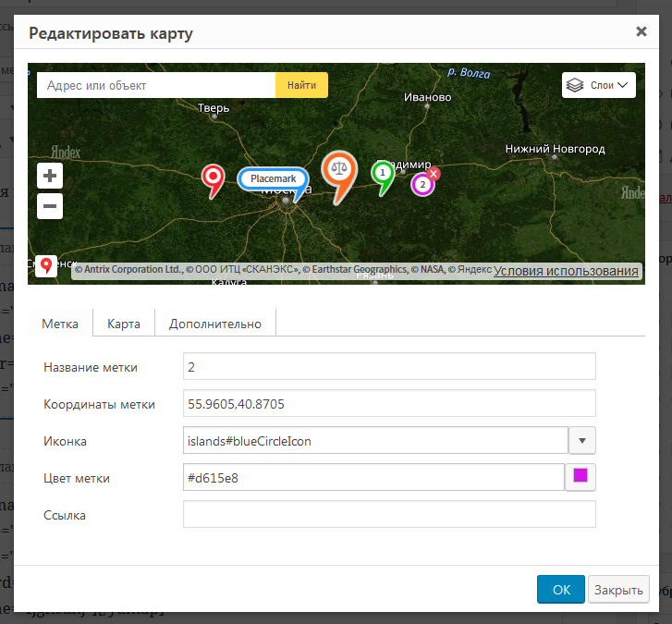Click the Тверь city label on map
672x624 pixels.
(x=214, y=108)
